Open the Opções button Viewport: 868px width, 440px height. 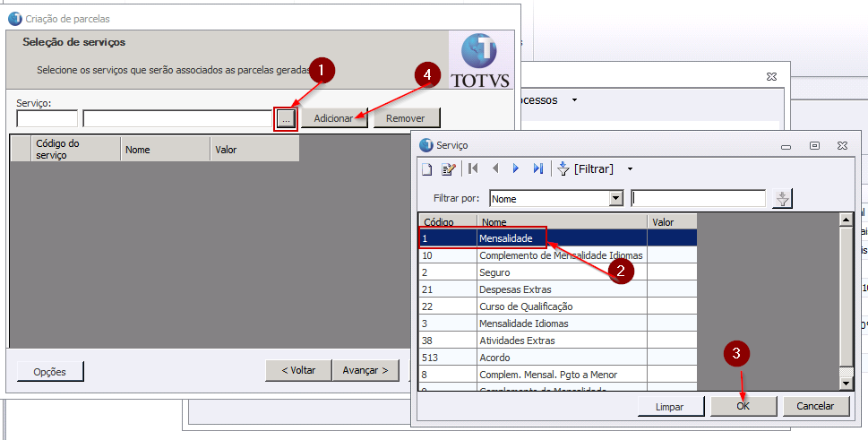51,371
